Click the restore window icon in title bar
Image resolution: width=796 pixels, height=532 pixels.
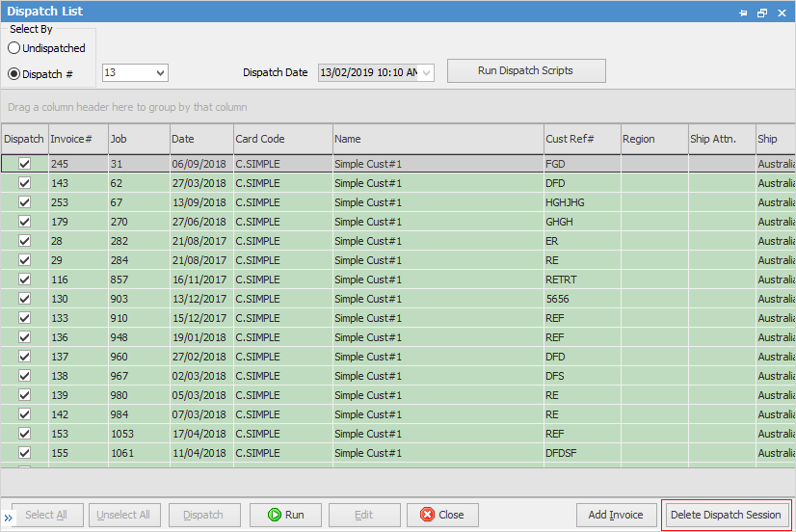pos(761,13)
